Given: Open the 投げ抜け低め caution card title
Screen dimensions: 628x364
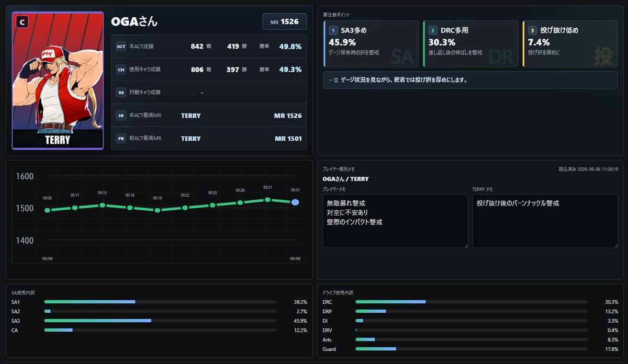Looking at the screenshot, I should (559, 30).
